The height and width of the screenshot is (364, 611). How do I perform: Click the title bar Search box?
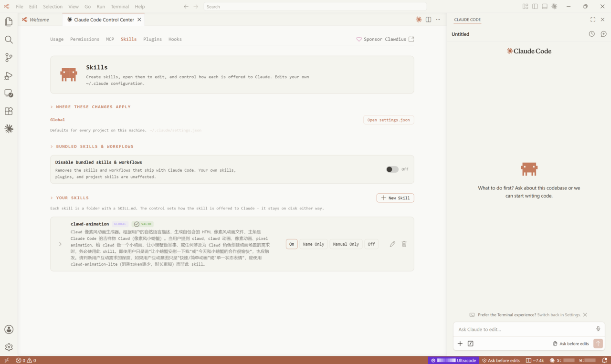(x=315, y=7)
